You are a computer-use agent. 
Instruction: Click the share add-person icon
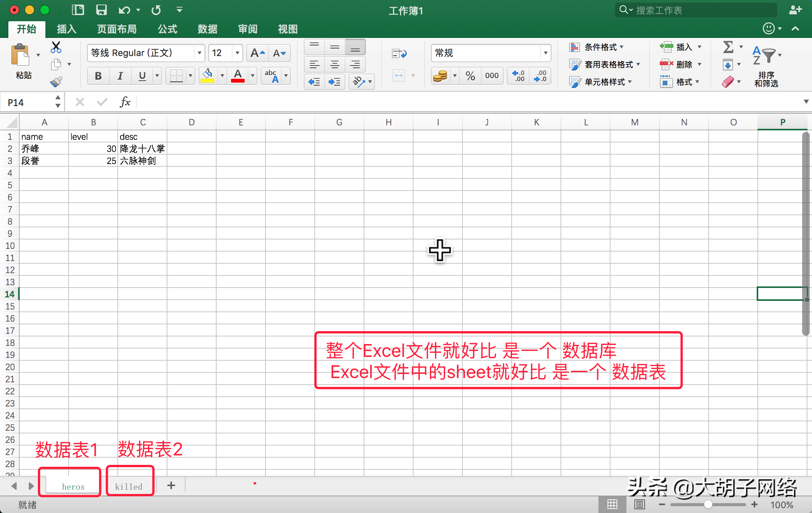tap(795, 10)
